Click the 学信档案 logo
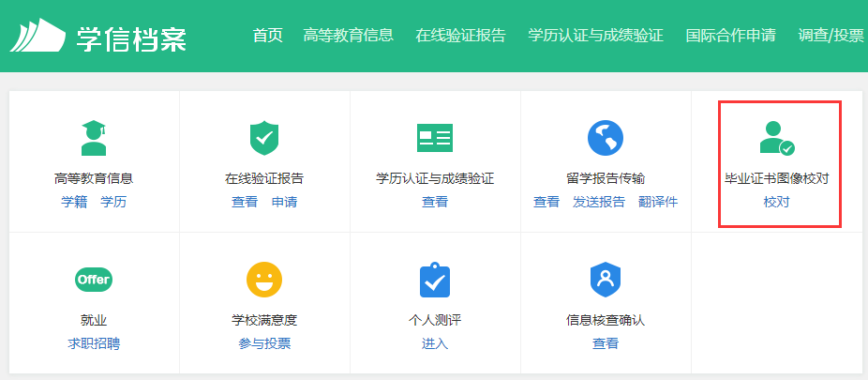Image resolution: width=868 pixels, height=380 pixels. point(98,37)
